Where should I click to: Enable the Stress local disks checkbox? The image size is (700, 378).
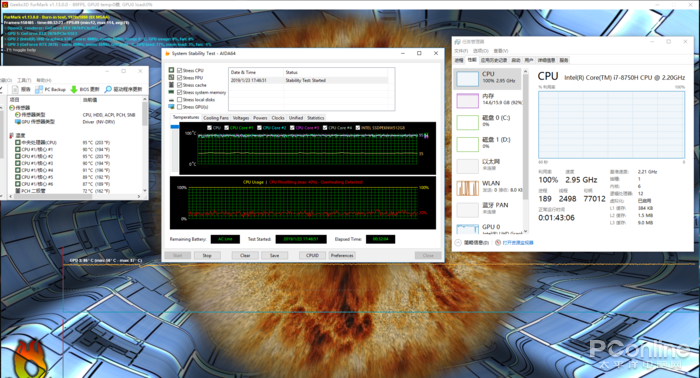pos(179,100)
